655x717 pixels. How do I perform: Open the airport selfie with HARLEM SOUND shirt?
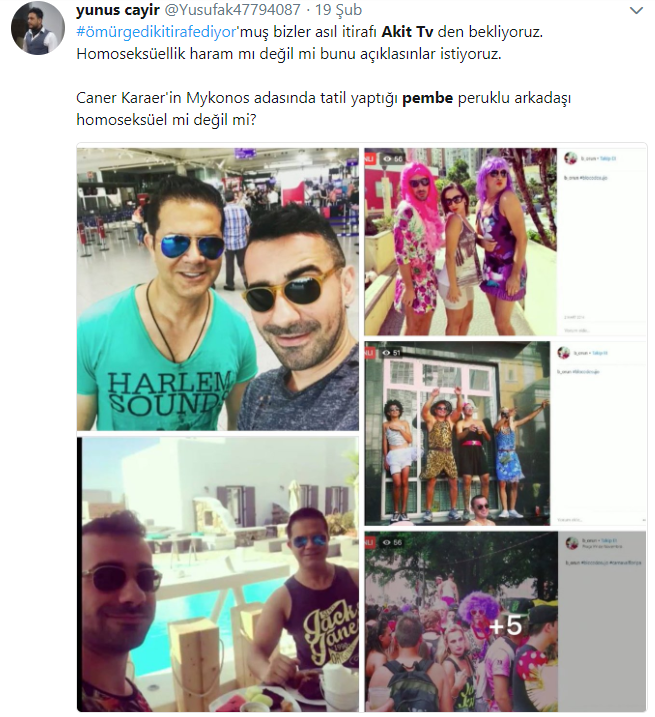click(218, 289)
